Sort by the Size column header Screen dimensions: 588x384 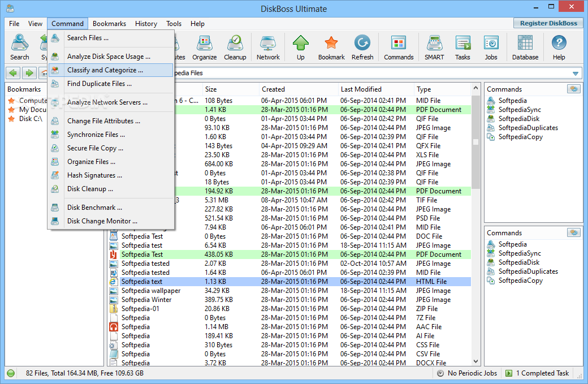coord(230,89)
